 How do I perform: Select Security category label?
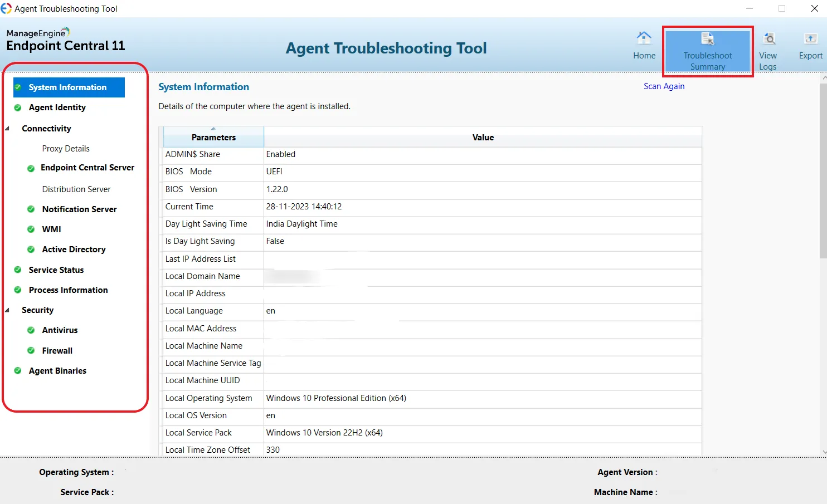pos(38,310)
